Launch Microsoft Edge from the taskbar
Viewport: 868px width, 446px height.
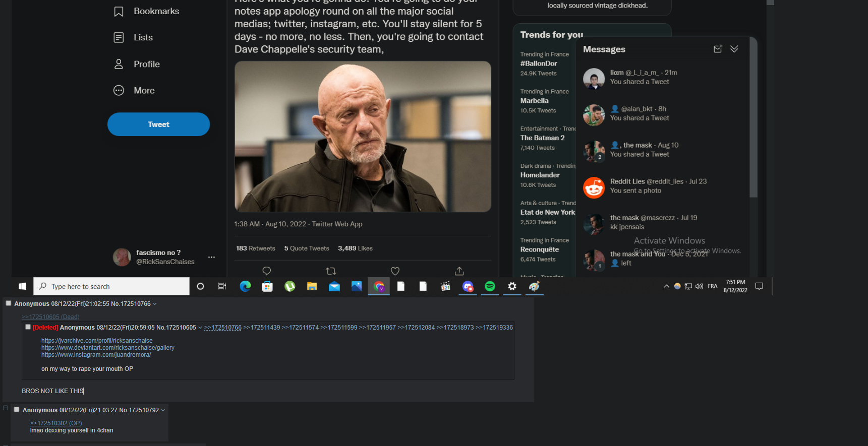[x=245, y=286]
